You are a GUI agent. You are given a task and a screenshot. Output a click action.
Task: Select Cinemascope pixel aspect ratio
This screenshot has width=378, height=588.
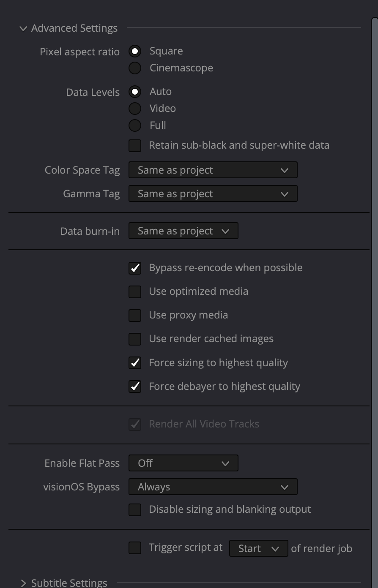(135, 68)
